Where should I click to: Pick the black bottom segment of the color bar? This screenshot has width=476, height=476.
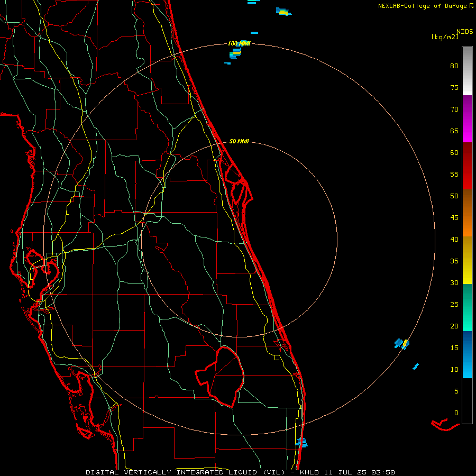point(467,401)
